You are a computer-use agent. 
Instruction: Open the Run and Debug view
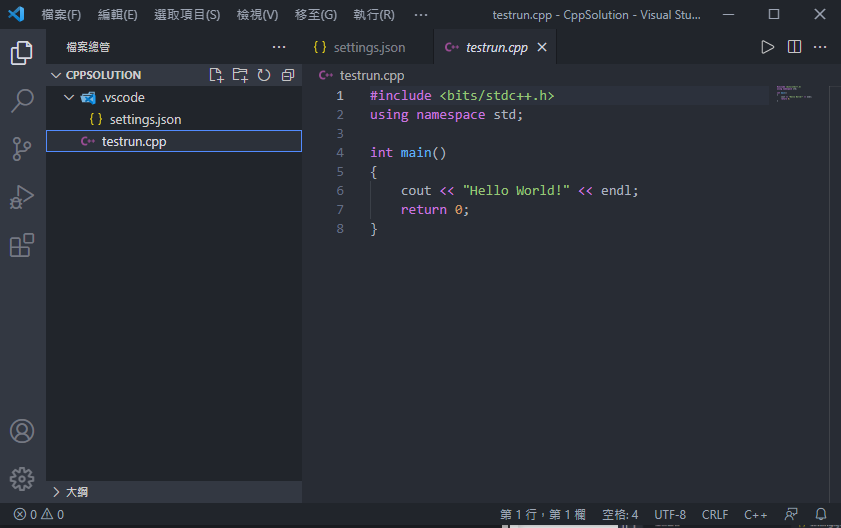22,197
